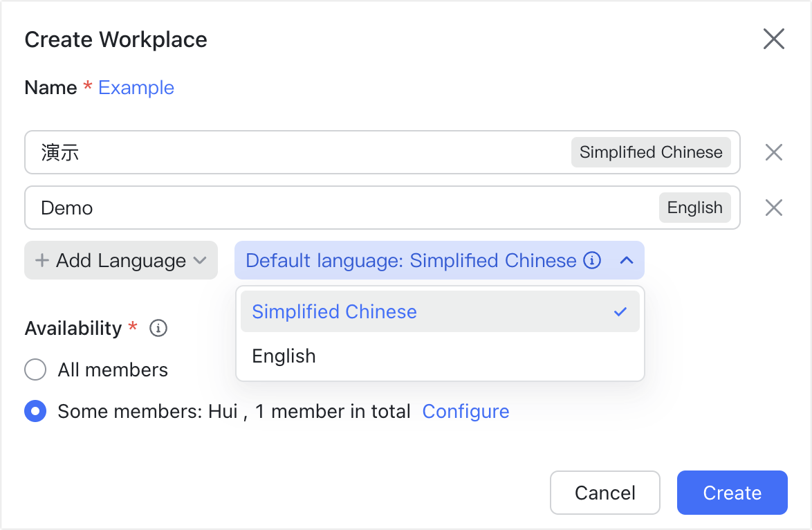
Task: Cancel creating the workplace
Action: pyautogui.click(x=605, y=493)
